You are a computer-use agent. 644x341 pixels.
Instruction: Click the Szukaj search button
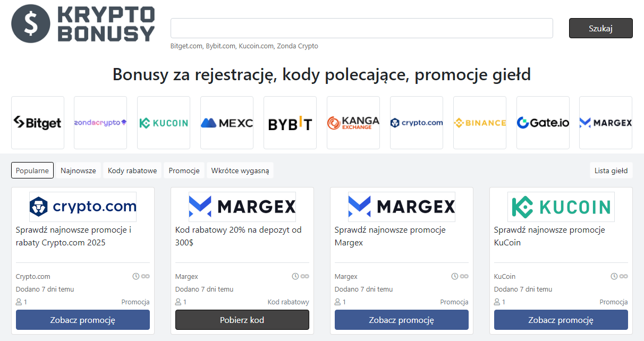coord(601,28)
